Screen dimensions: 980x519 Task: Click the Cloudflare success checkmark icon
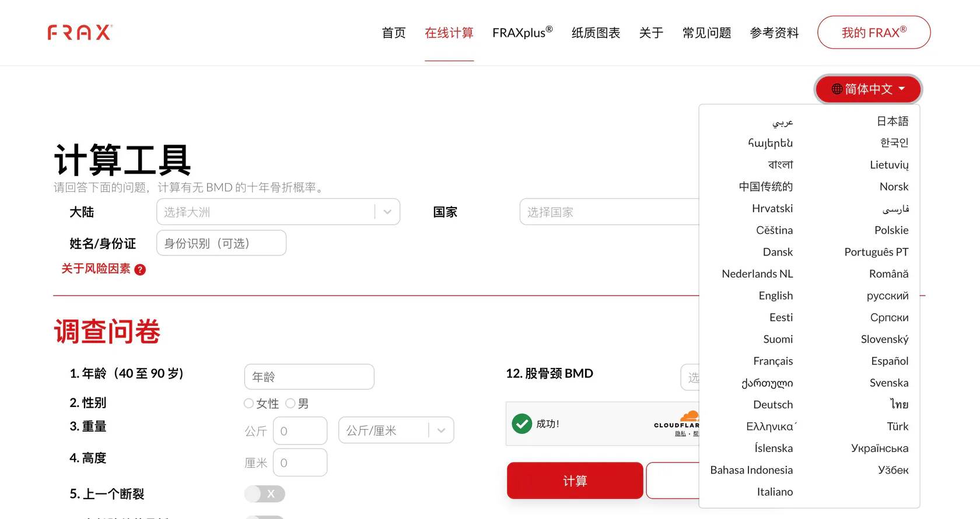tap(522, 424)
